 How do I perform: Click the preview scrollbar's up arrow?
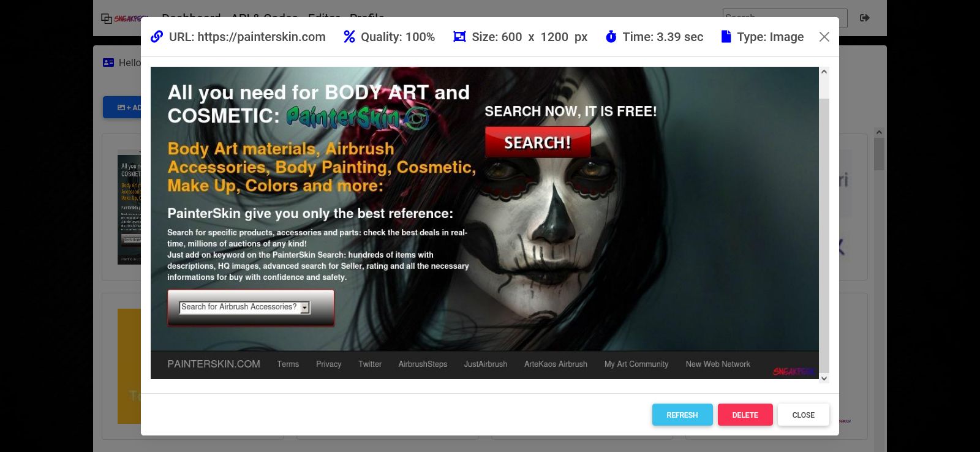824,72
